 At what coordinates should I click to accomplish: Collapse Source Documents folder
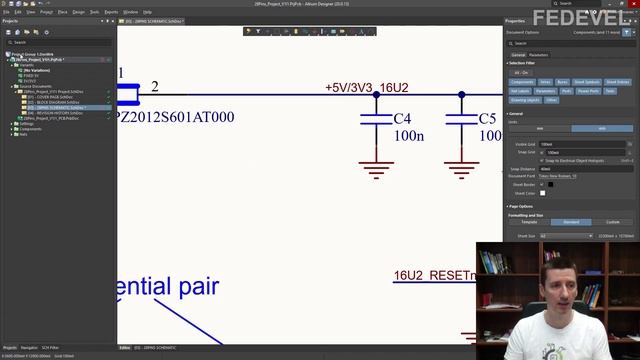point(12,87)
